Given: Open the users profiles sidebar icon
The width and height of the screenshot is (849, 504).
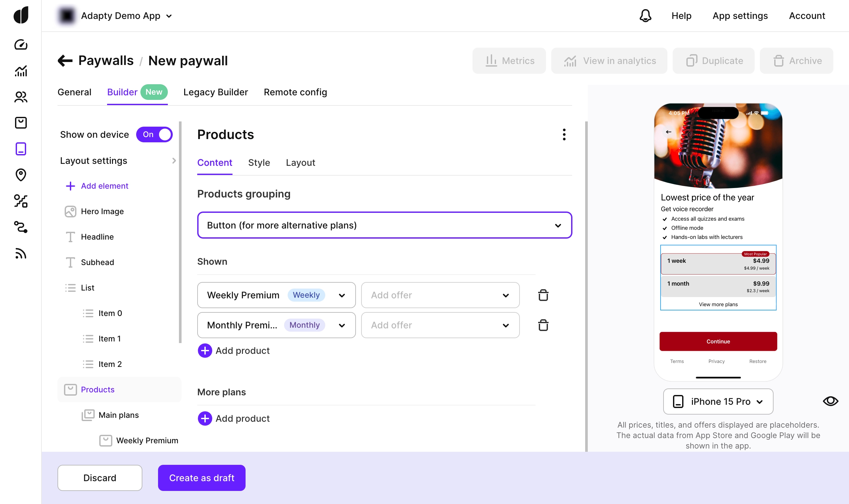Looking at the screenshot, I should (x=21, y=97).
